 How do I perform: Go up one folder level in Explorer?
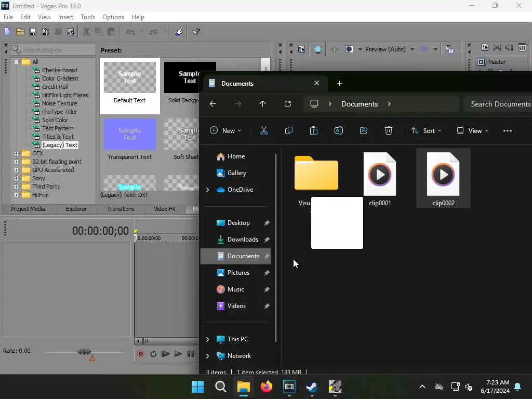262,104
